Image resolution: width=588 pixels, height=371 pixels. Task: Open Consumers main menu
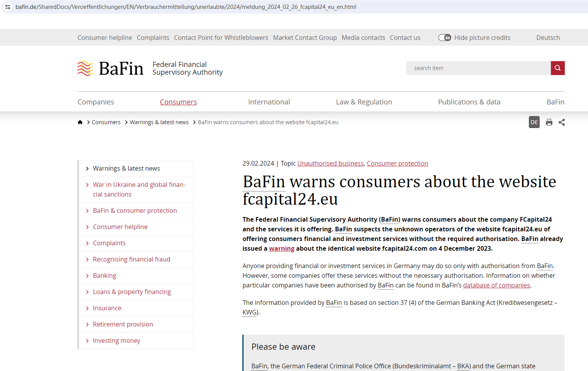[178, 102]
